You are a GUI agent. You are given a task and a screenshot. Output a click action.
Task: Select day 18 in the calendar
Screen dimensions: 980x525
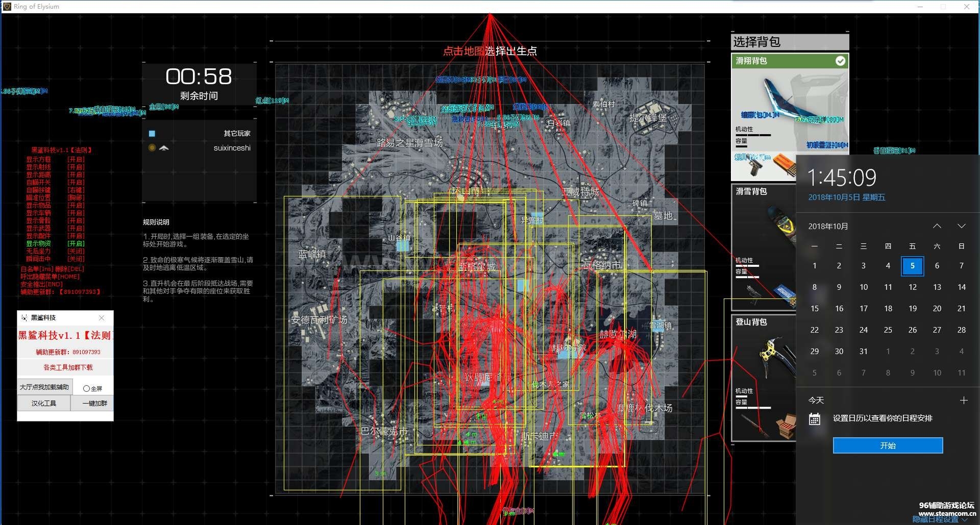pyautogui.click(x=888, y=309)
